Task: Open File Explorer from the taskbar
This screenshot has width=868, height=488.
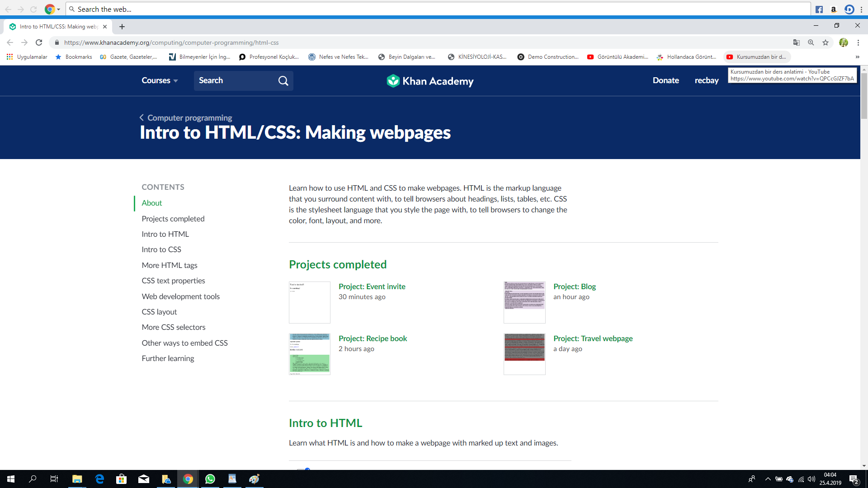Action: point(77,479)
